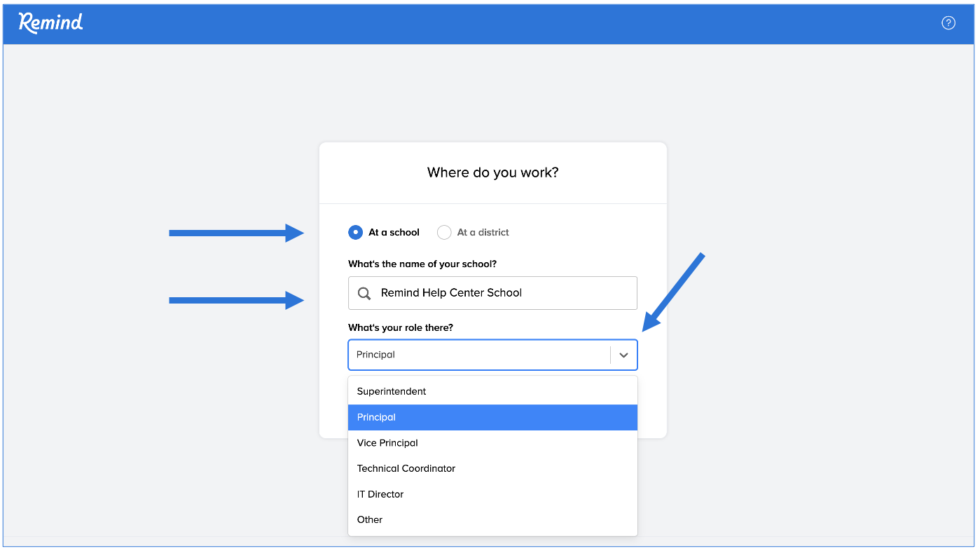Select the 'At a district' radio button
Image resolution: width=980 pixels, height=551 pixels.
pos(444,232)
